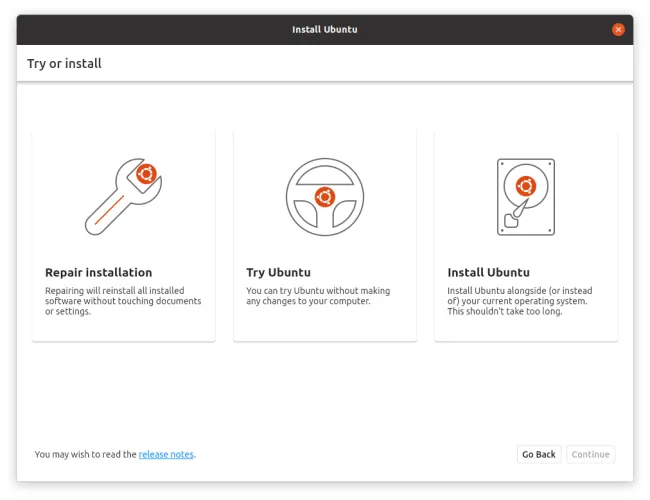650x500 pixels.
Task: Click the 'You may wish to read the' footer text
Action: tap(85, 454)
